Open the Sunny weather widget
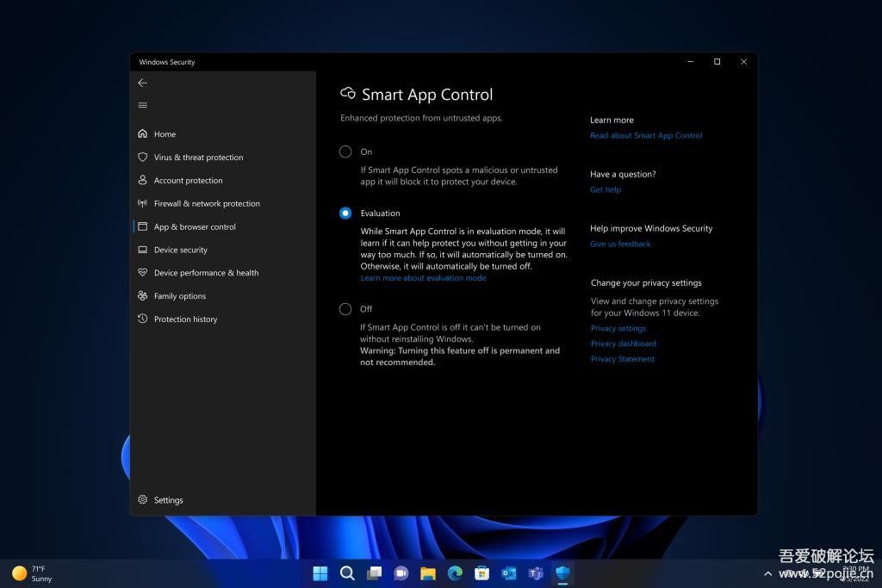The width and height of the screenshot is (882, 588). pos(33,573)
